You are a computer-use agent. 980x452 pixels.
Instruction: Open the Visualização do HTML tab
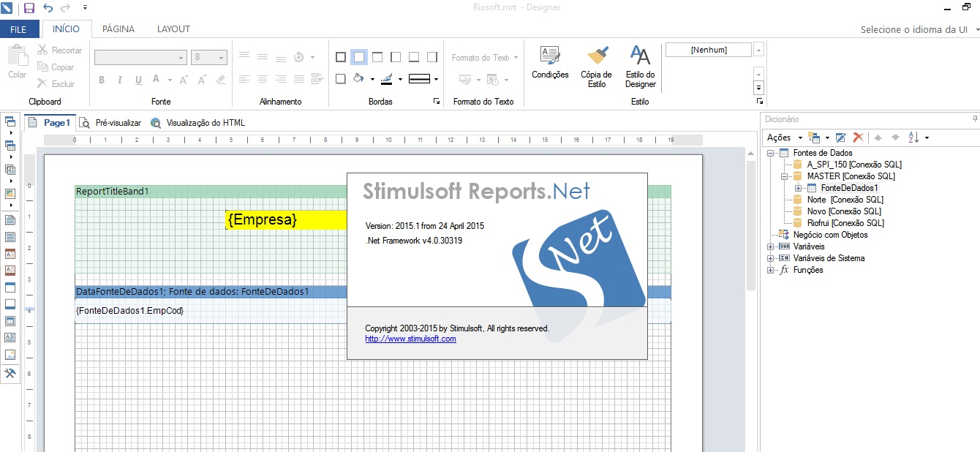pyautogui.click(x=197, y=123)
